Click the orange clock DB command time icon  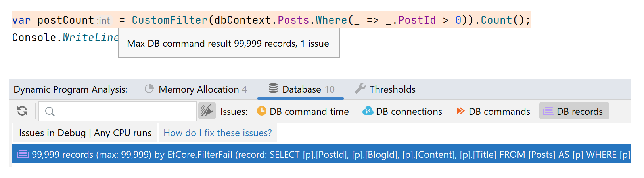coord(262,111)
